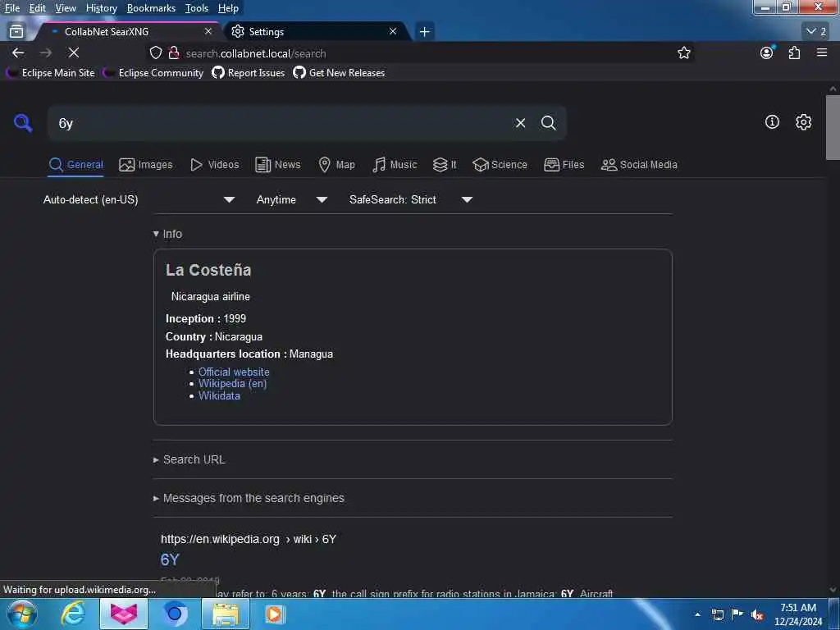Image resolution: width=840 pixels, height=630 pixels.
Task: Open the History menu
Action: pos(101,8)
